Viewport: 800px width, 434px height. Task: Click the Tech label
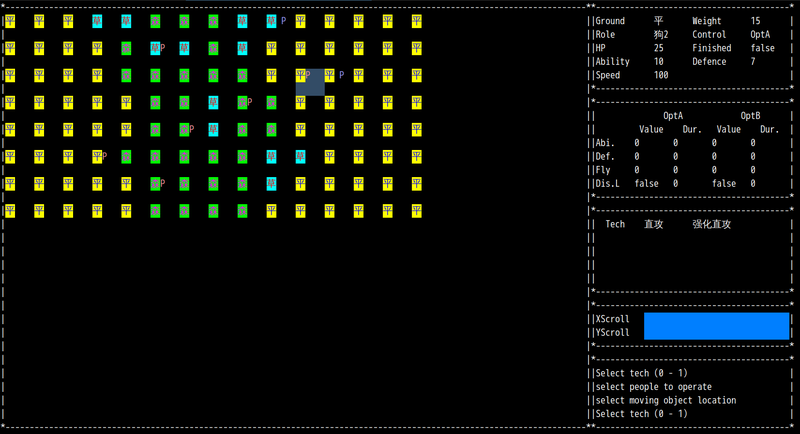point(615,224)
